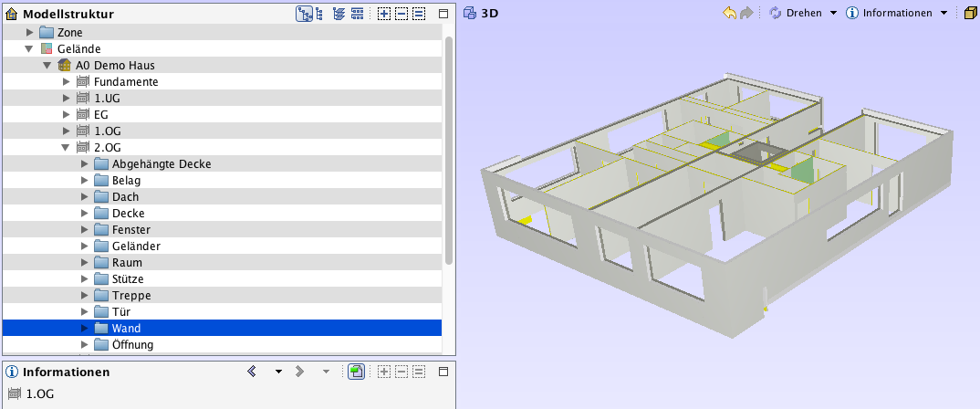Viewport: 980px width, 409px height.
Task: Select the Geländer folder
Action: point(136,246)
